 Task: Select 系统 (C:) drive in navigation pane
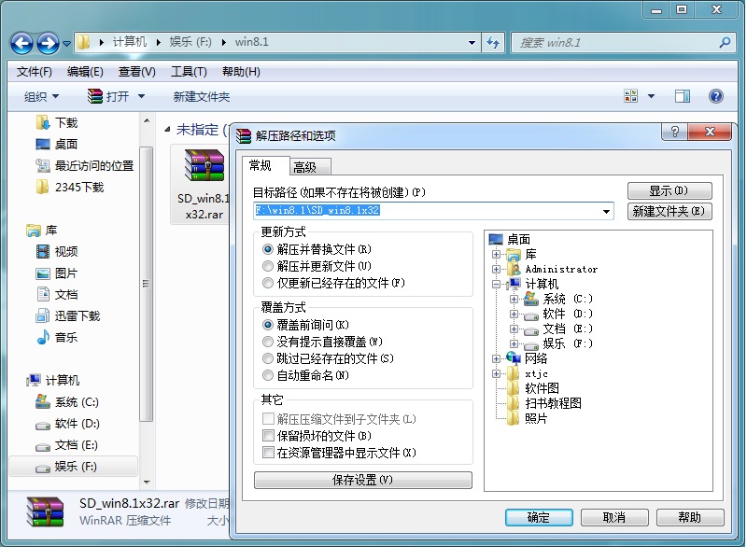point(67,402)
